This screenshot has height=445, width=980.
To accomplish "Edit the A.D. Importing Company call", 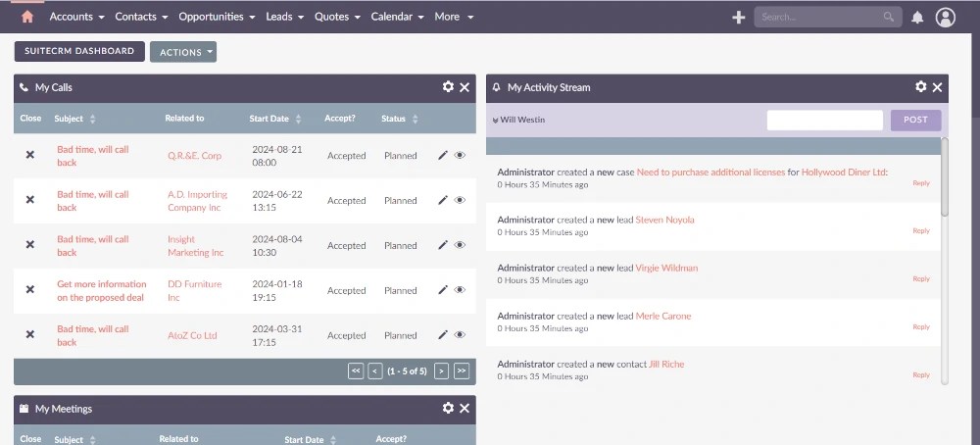I will (x=443, y=200).
